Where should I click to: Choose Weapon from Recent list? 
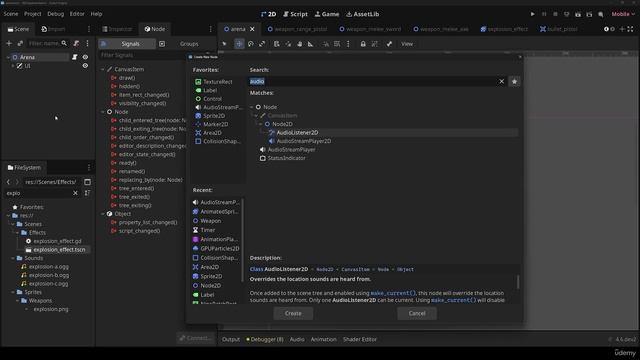click(x=211, y=221)
